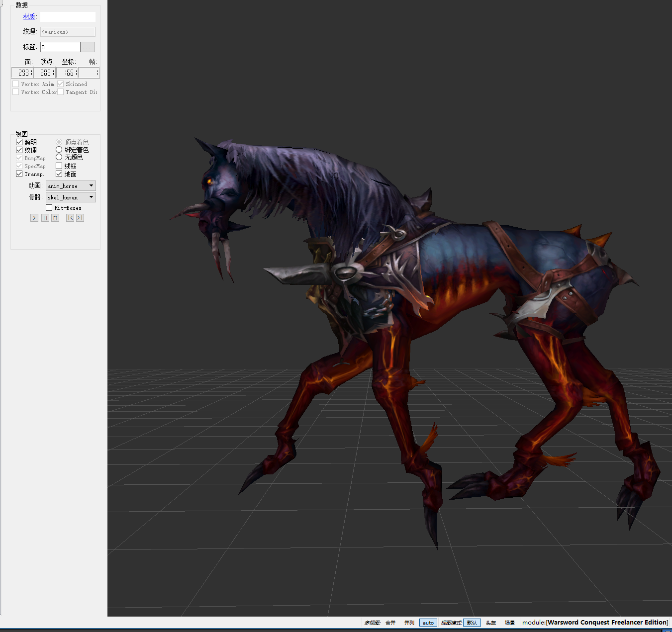Open the 材质 material link

(x=29, y=16)
